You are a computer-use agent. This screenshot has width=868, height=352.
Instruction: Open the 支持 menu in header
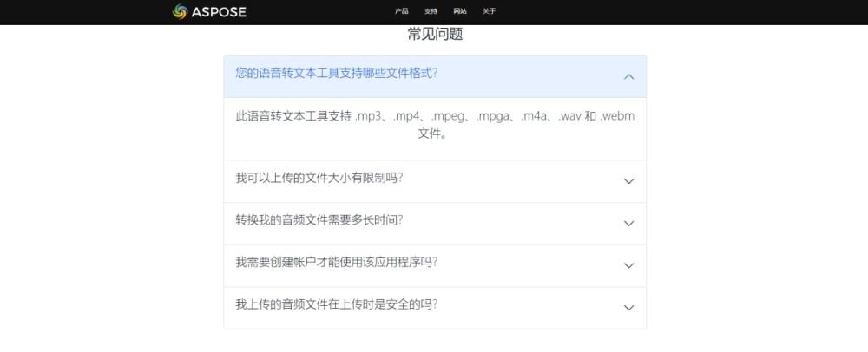[431, 11]
